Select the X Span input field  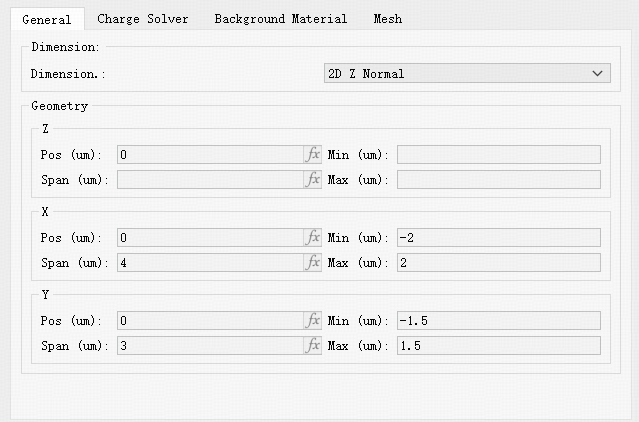click(210, 263)
